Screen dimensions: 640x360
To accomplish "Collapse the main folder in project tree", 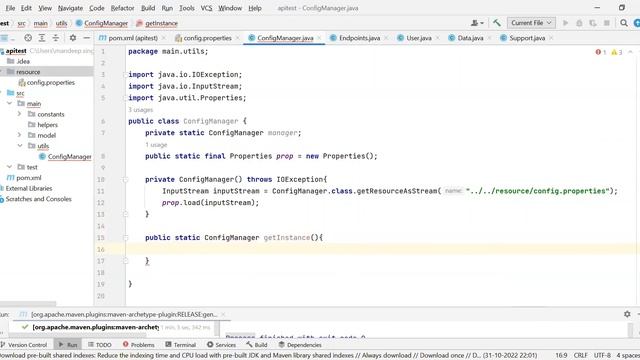I will click(9, 104).
